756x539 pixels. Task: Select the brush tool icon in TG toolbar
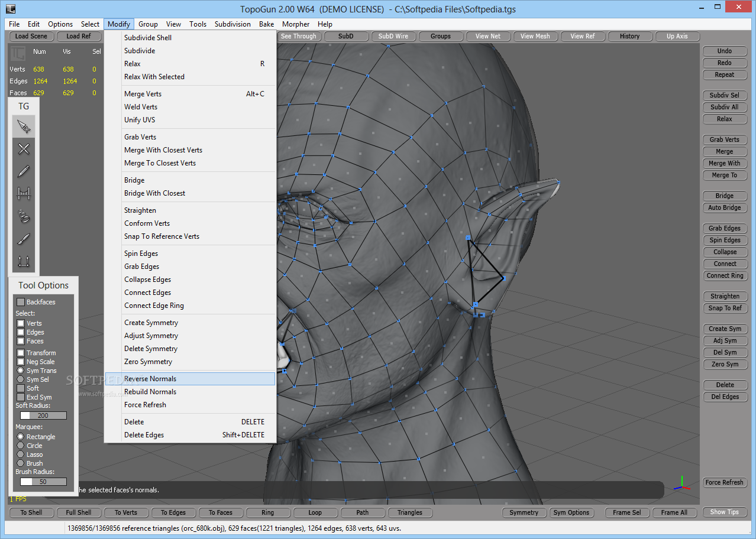tap(24, 239)
